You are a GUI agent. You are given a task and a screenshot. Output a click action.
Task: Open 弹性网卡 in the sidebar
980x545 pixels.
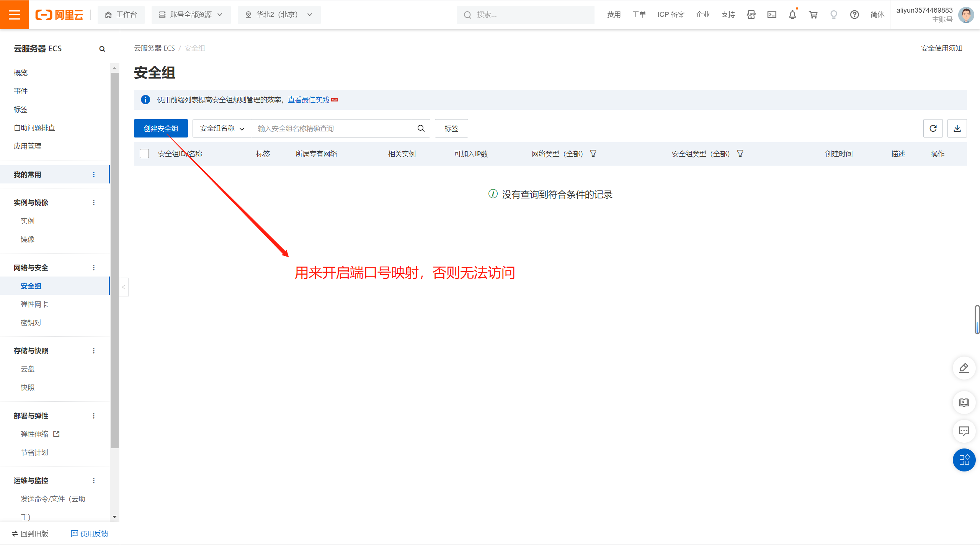click(34, 304)
